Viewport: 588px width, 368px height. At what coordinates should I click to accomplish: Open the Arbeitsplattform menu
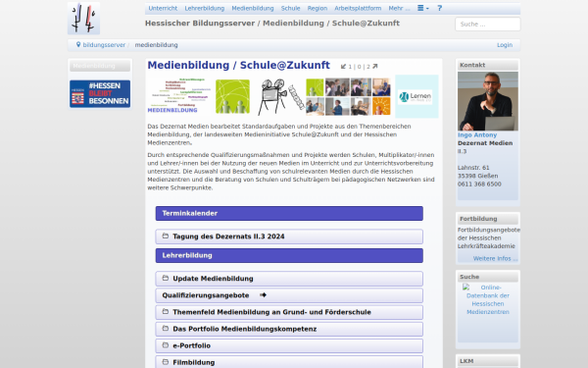[358, 8]
